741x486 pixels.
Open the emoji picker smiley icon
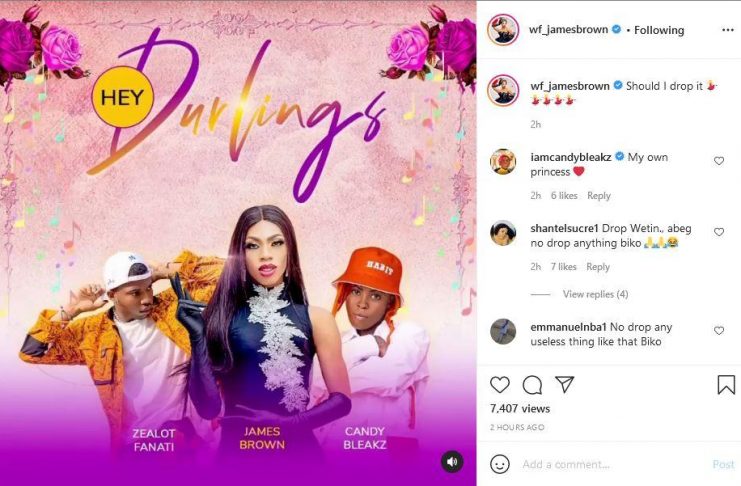point(500,464)
